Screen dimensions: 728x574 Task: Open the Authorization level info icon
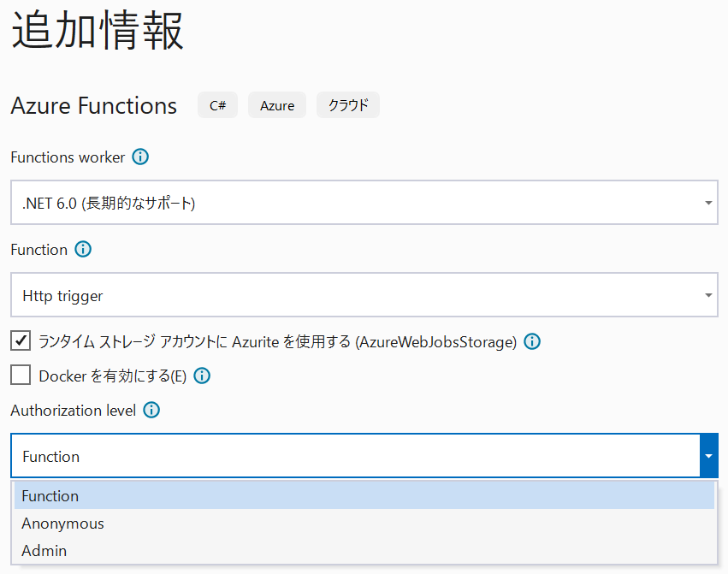click(x=151, y=411)
